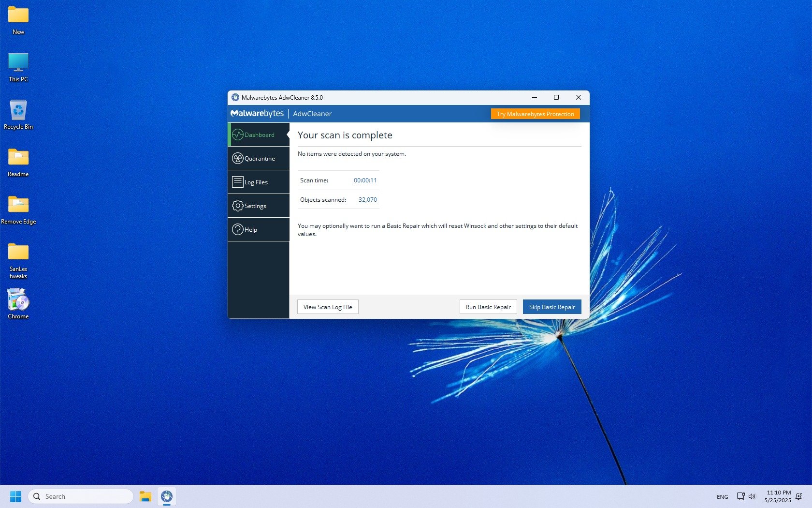
Task: Open the Windows Start menu
Action: [15, 496]
